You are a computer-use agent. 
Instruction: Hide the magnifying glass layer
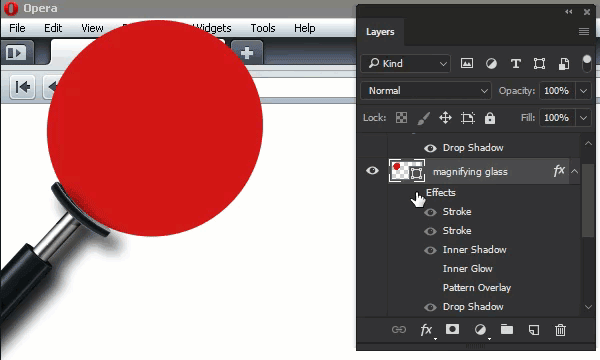pyautogui.click(x=372, y=170)
